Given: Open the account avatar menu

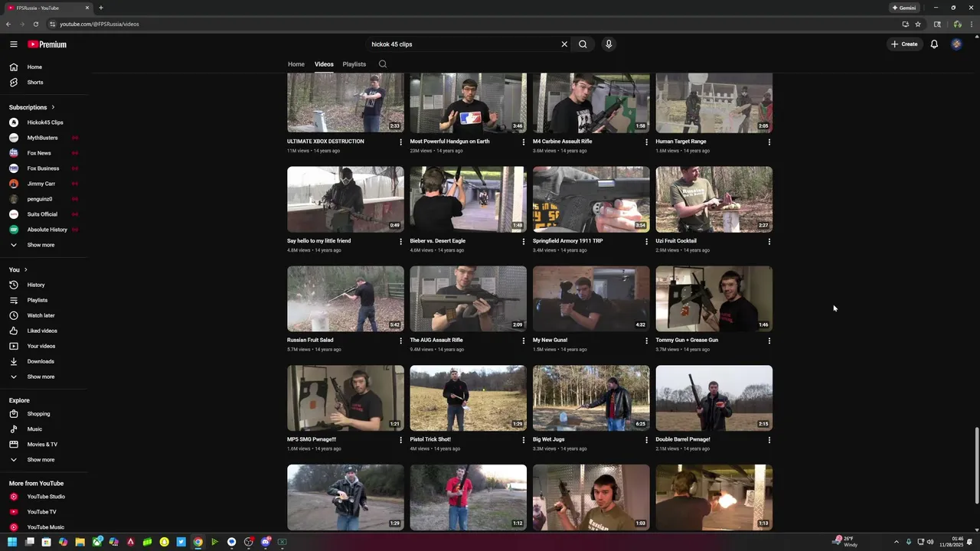Looking at the screenshot, I should (x=956, y=44).
